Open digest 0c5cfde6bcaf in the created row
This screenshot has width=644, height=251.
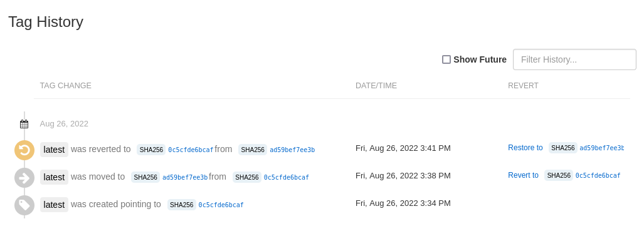click(221, 205)
